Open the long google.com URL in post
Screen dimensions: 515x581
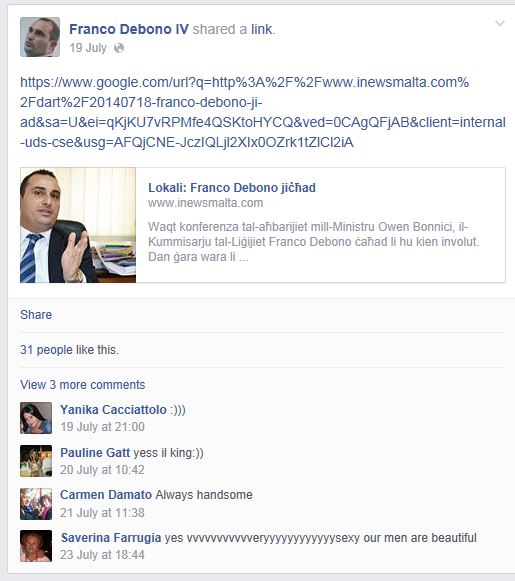[263, 112]
